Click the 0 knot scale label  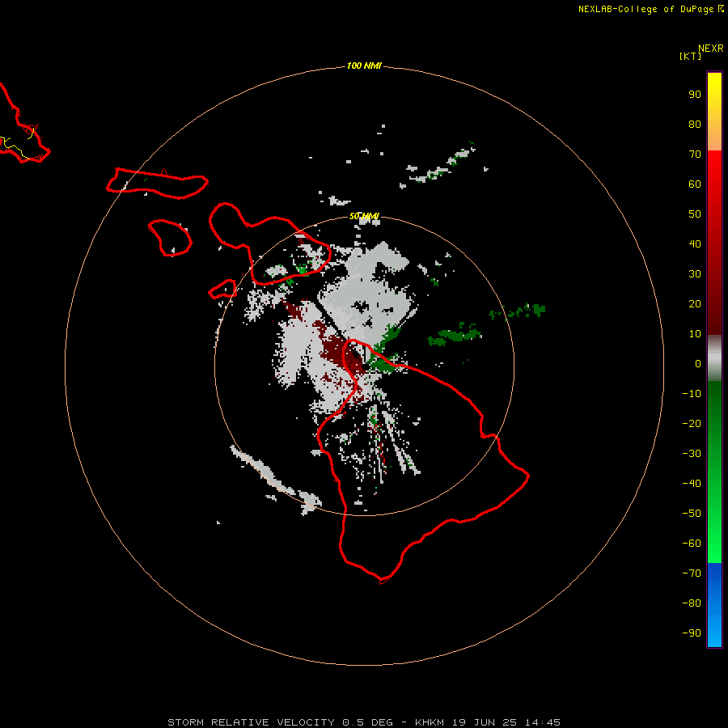[698, 364]
